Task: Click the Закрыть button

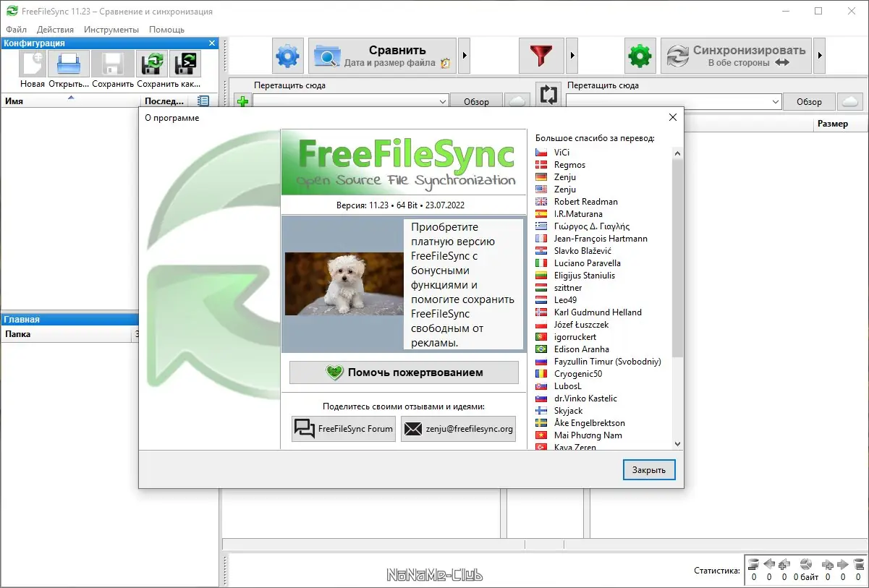Action: click(649, 470)
